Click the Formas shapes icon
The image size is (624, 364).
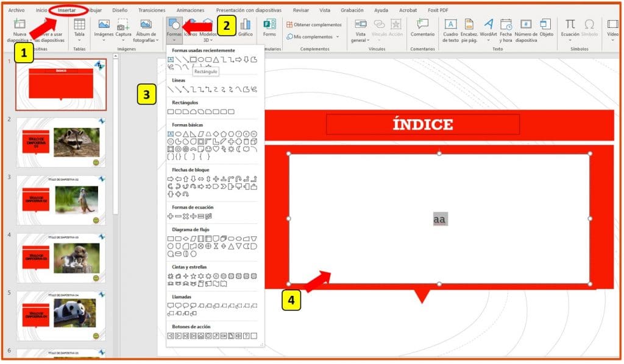tap(174, 24)
